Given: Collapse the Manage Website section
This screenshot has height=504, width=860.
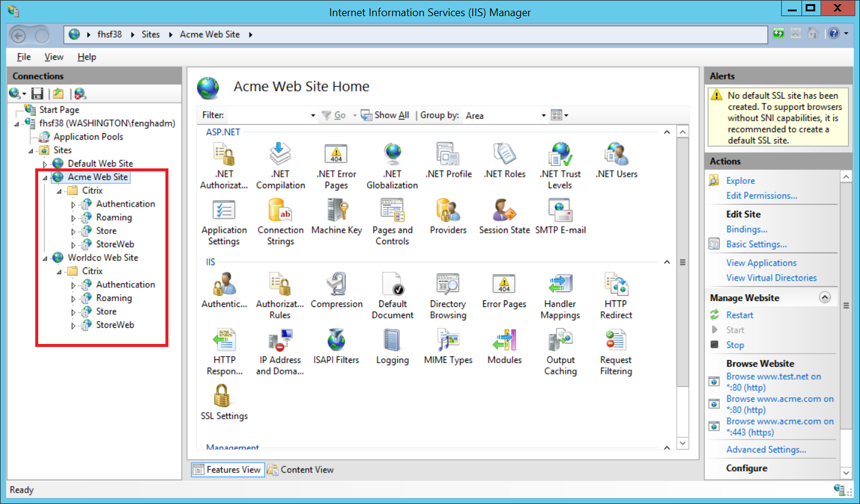Looking at the screenshot, I should (x=825, y=297).
